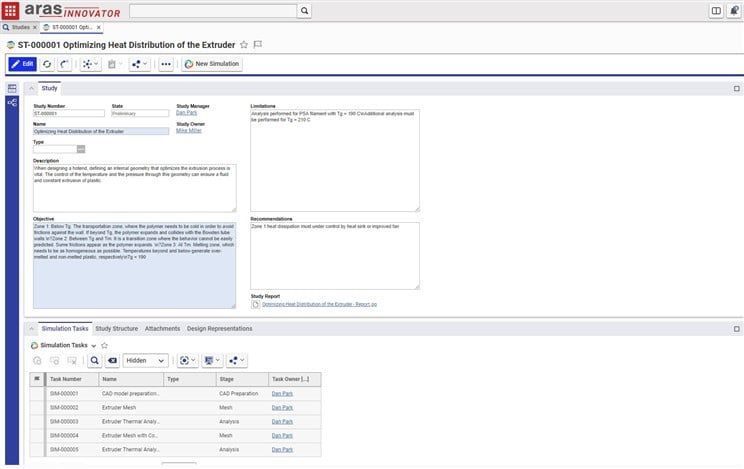Open the Aras navigation grid menu
Screen dimensions: 744x469
10,10
